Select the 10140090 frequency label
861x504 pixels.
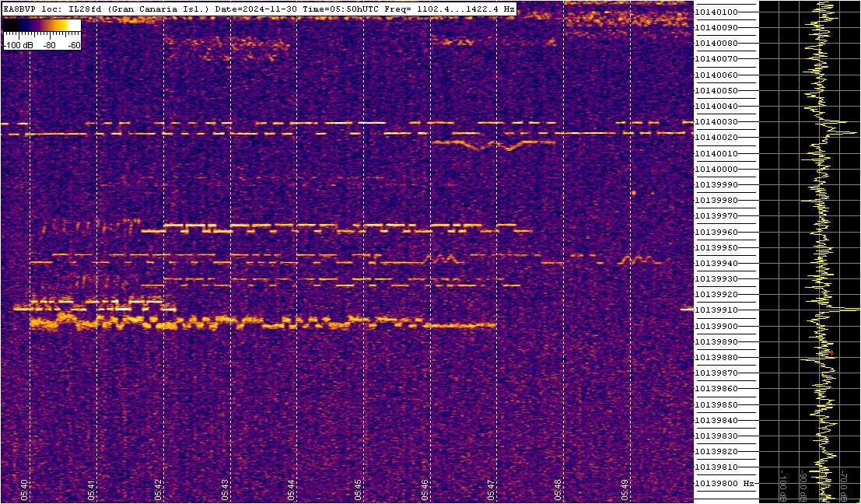[x=716, y=27]
